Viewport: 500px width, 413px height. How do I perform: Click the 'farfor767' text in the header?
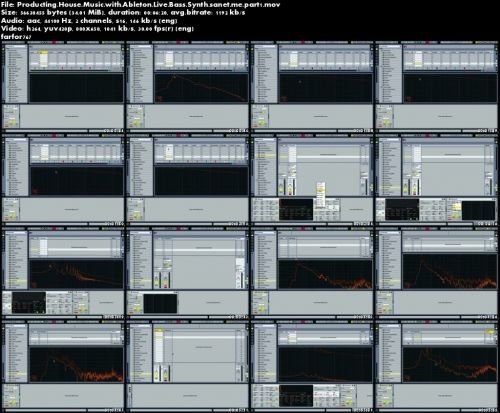(x=16, y=37)
